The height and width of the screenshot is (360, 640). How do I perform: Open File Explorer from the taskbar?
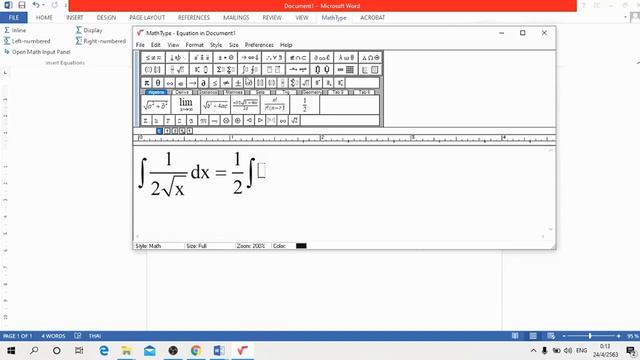tap(127, 351)
